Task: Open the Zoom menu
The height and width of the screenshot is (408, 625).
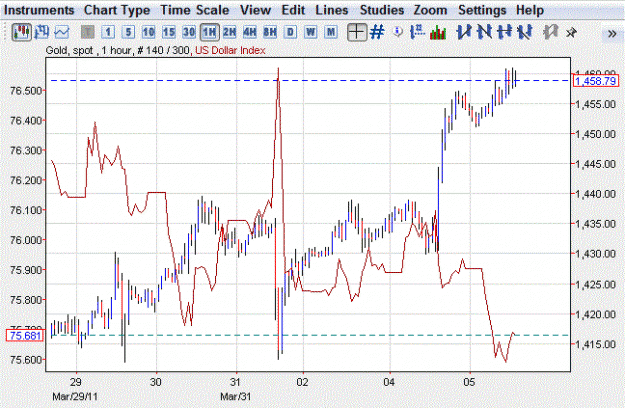Action: coord(430,10)
